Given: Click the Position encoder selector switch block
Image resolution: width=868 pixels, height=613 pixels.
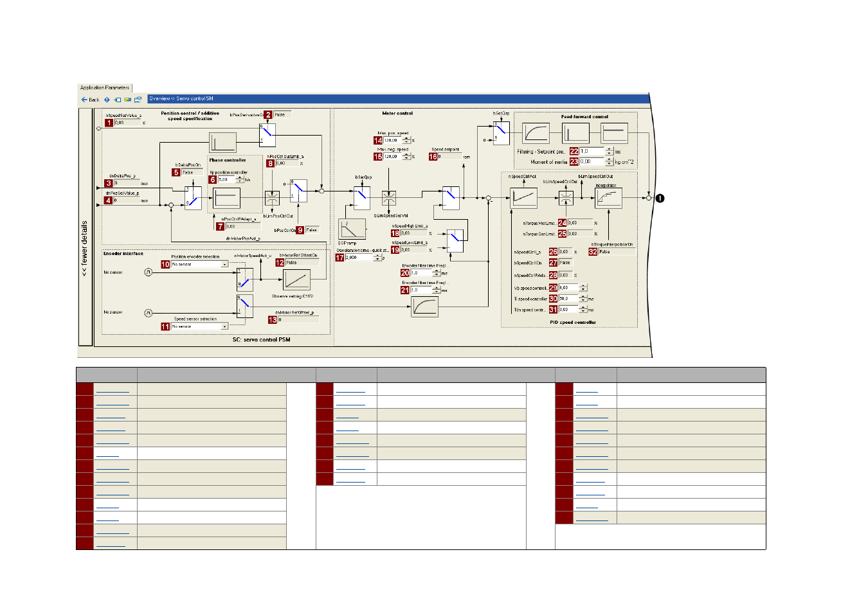Looking at the screenshot, I should [x=245, y=280].
